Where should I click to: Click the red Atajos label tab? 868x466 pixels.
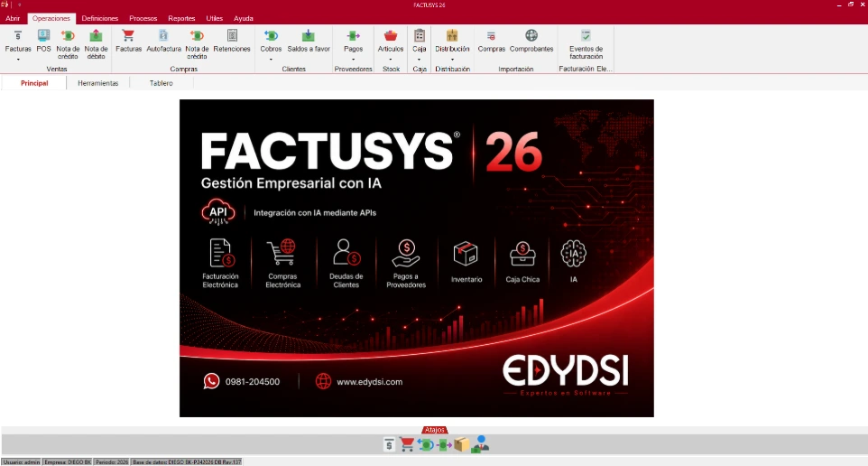coord(435,430)
